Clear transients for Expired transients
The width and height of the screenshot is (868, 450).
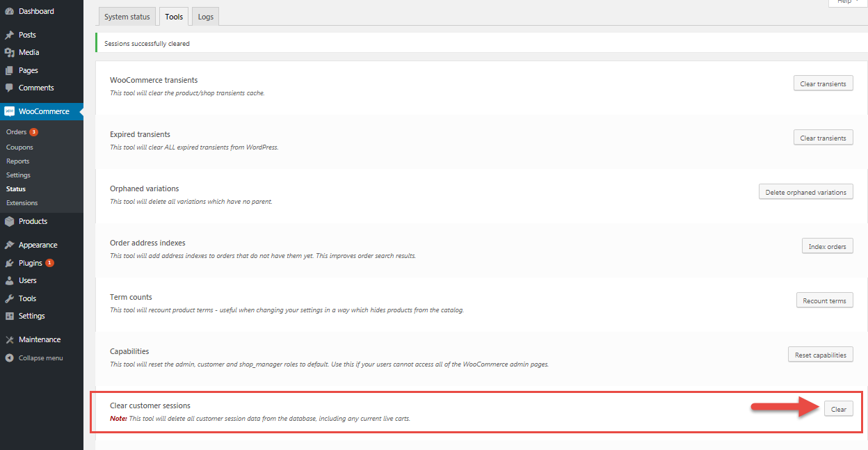[x=823, y=138]
